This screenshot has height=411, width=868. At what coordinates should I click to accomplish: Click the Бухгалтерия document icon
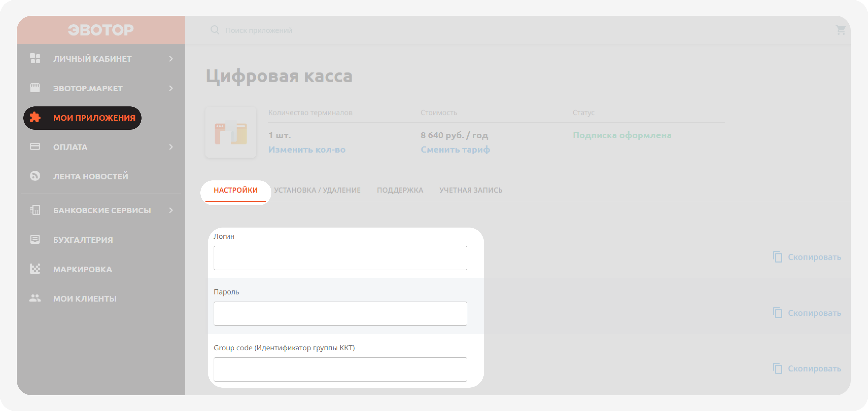tap(35, 239)
